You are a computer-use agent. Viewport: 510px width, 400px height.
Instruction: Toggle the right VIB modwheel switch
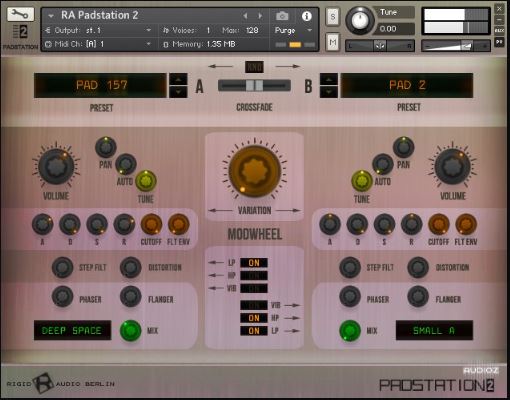[x=254, y=305]
